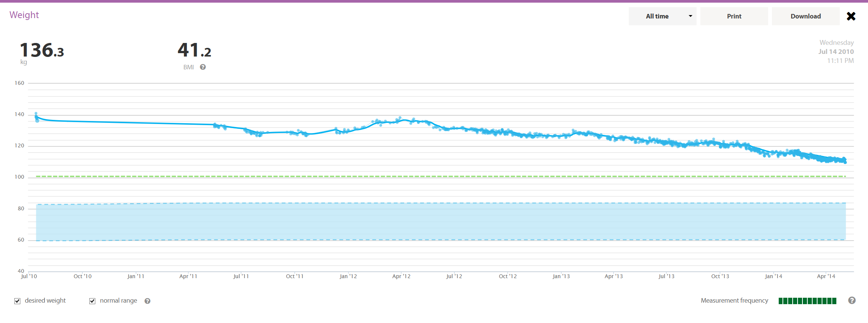The width and height of the screenshot is (868, 323).
Task: Click the light blue normal range band
Action: pyautogui.click(x=441, y=222)
